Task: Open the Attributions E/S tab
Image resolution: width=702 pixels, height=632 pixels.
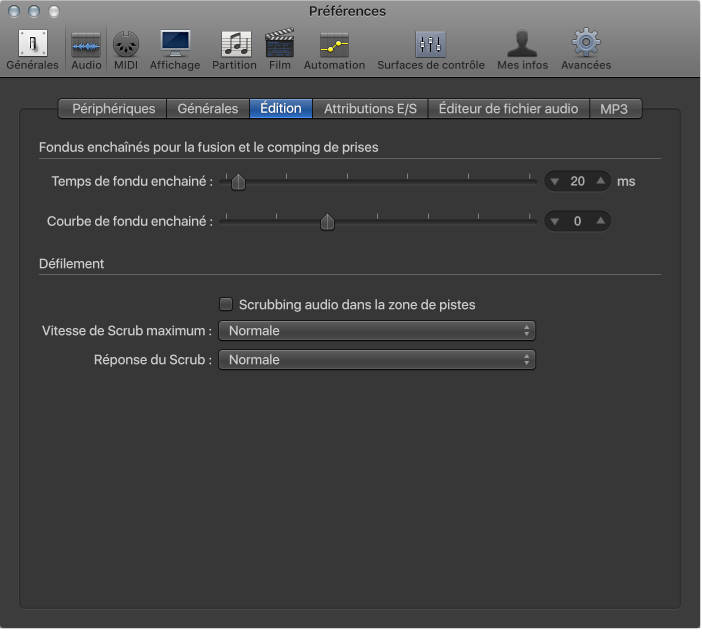Action: [370, 109]
